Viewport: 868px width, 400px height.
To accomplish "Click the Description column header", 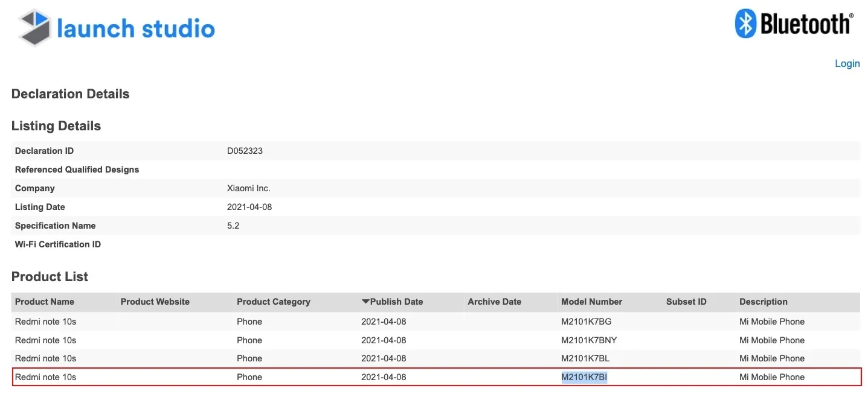I will point(764,302).
